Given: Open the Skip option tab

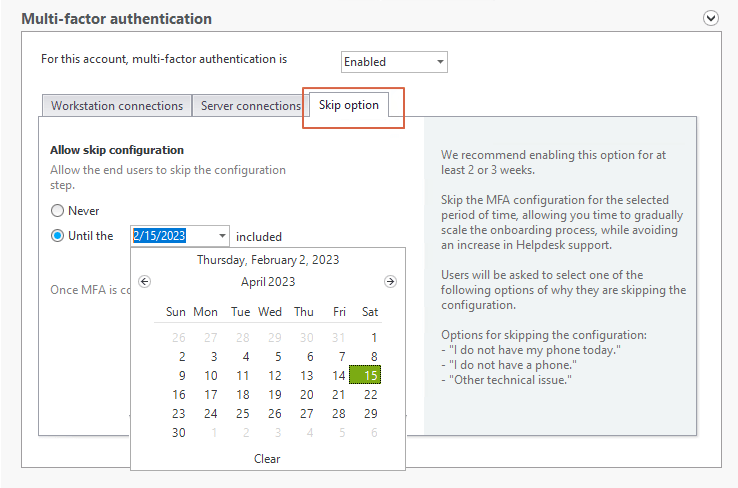Looking at the screenshot, I should click(x=349, y=104).
